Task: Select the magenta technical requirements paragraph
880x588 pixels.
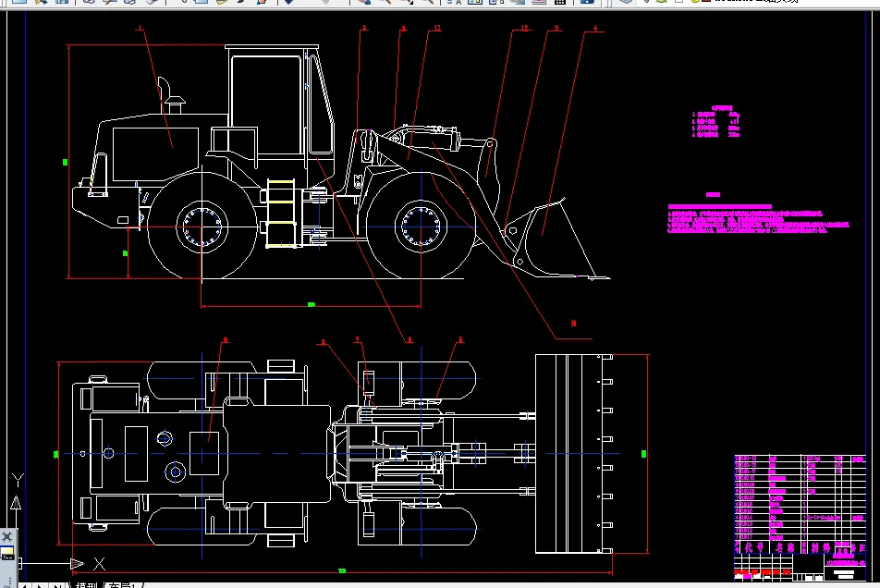Action: pyautogui.click(x=758, y=219)
